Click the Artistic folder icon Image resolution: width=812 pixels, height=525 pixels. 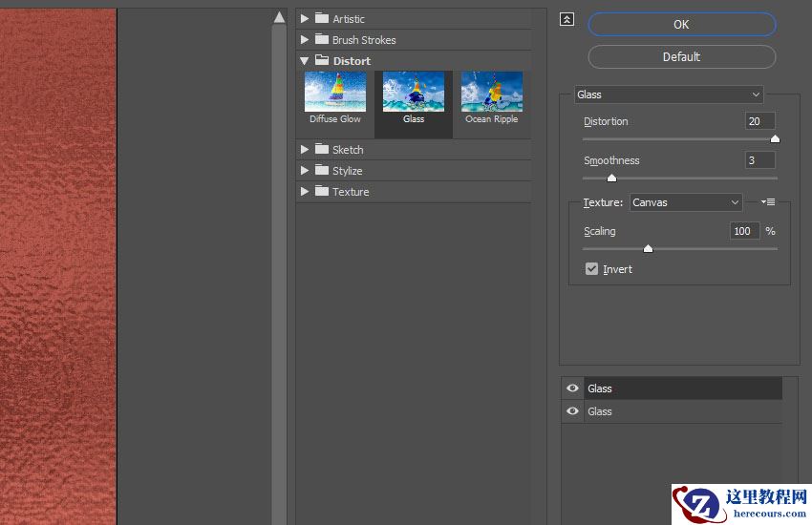[x=322, y=18]
